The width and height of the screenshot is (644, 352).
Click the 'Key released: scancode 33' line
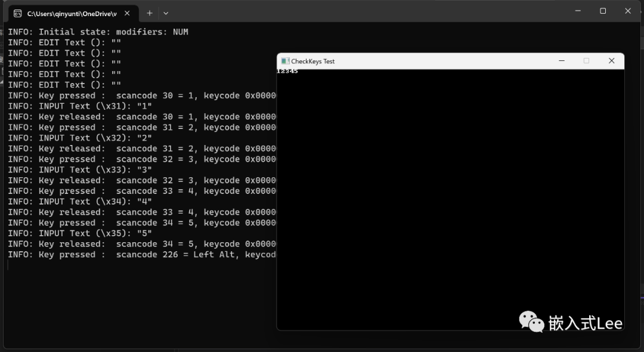142,212
